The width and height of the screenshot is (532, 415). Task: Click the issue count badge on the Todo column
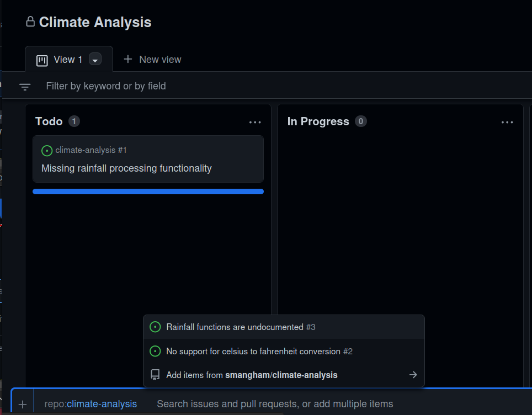73,121
